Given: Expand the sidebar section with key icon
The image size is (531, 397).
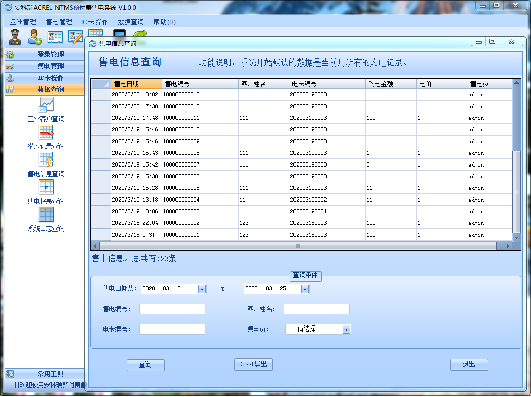Looking at the screenshot, I should (44, 66).
